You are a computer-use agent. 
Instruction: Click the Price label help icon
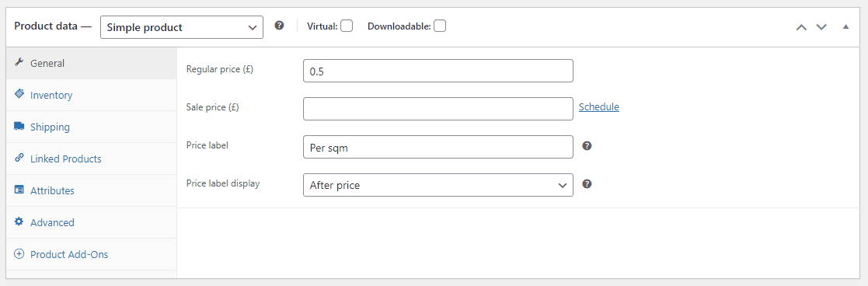587,146
